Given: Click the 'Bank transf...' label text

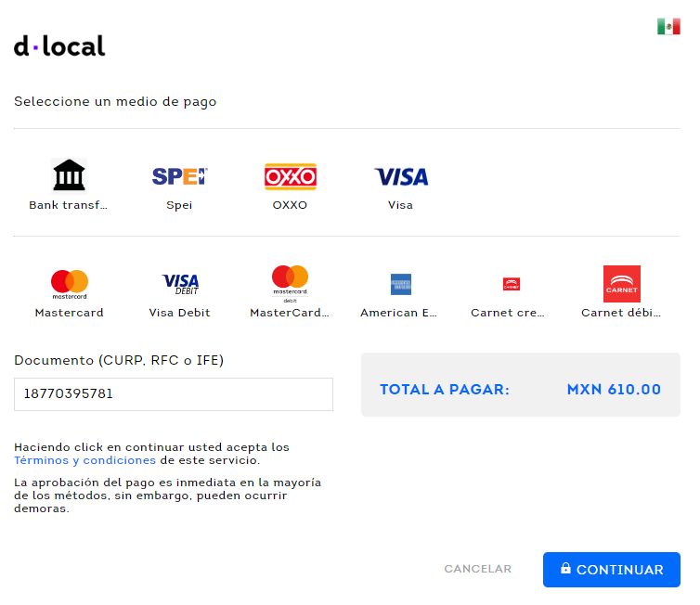Looking at the screenshot, I should (x=69, y=205).
